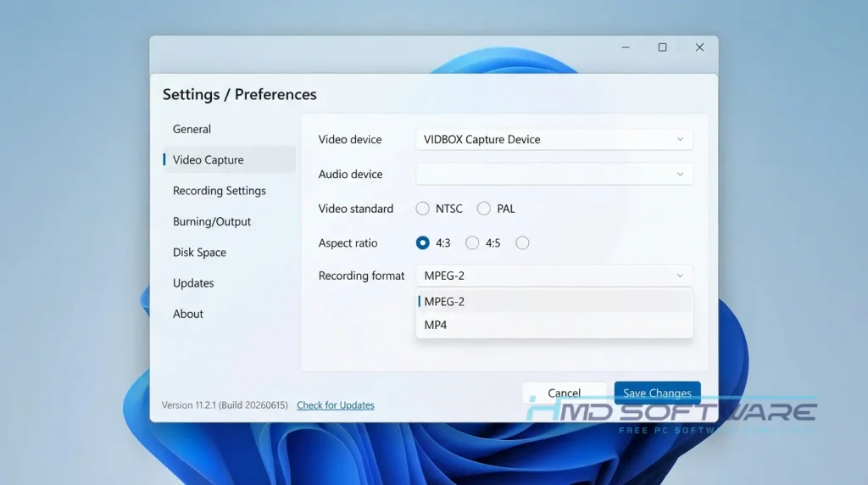Click the 'Aspect ratio' label
Viewport: 868px width, 485px height.
click(x=348, y=243)
